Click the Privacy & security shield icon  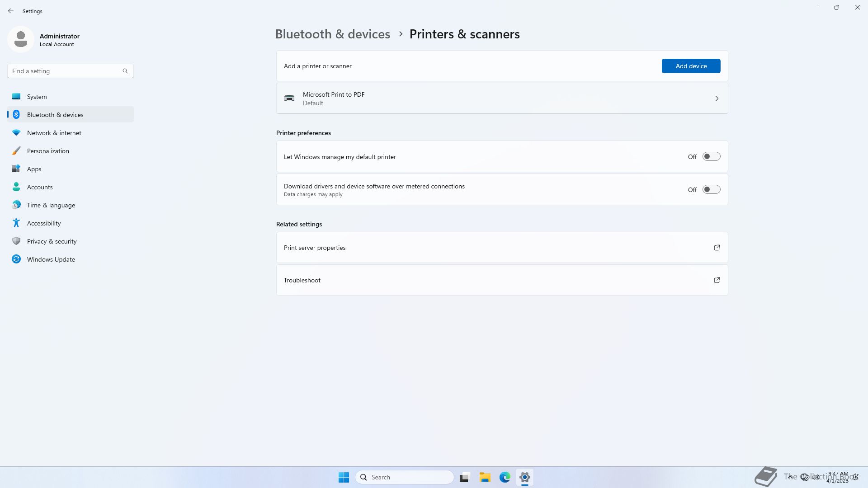point(16,241)
